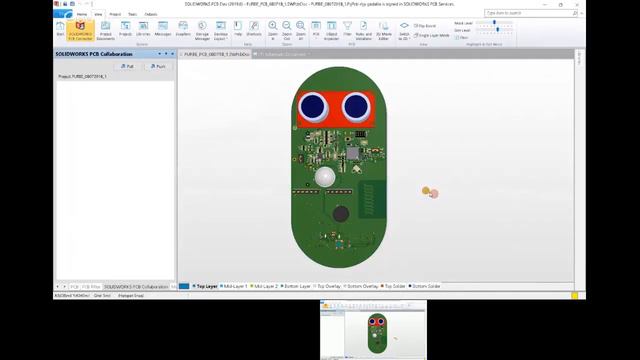Select the Top Layer tab
Screen dimensions: 640x360
coord(205,287)
